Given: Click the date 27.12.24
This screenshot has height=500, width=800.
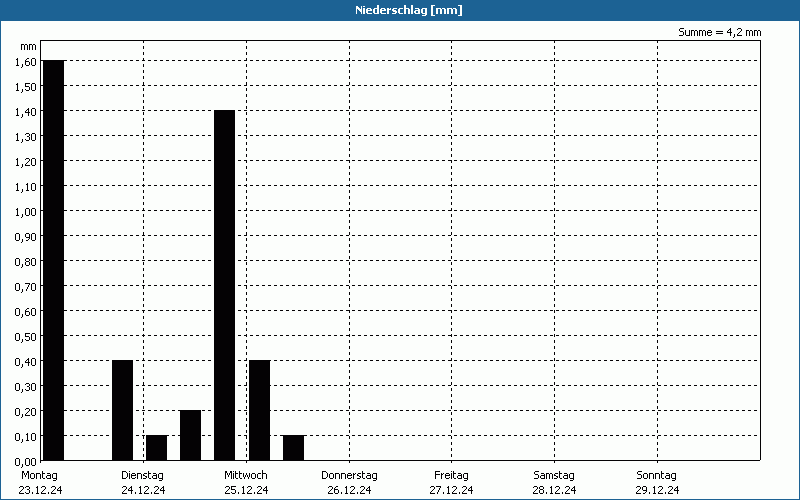Looking at the screenshot, I should pos(451,490).
